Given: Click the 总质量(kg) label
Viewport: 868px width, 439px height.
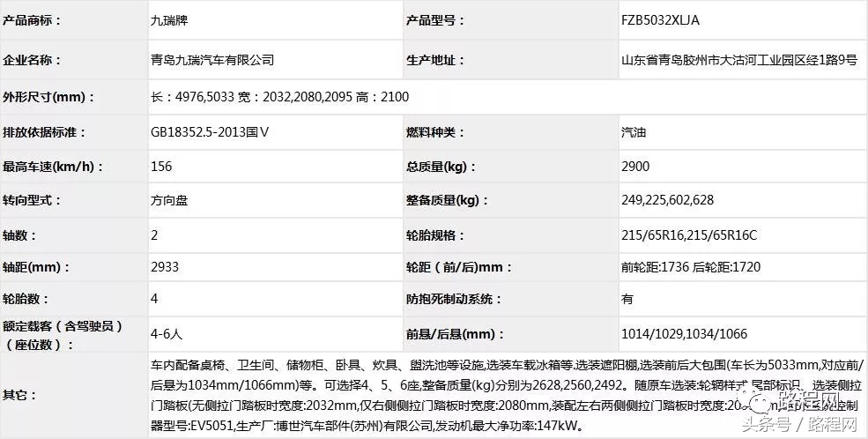Looking at the screenshot, I should tap(441, 167).
